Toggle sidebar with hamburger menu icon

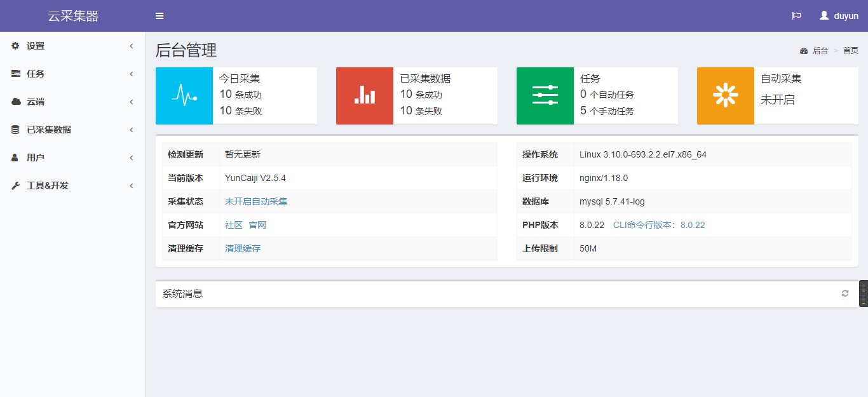(159, 16)
